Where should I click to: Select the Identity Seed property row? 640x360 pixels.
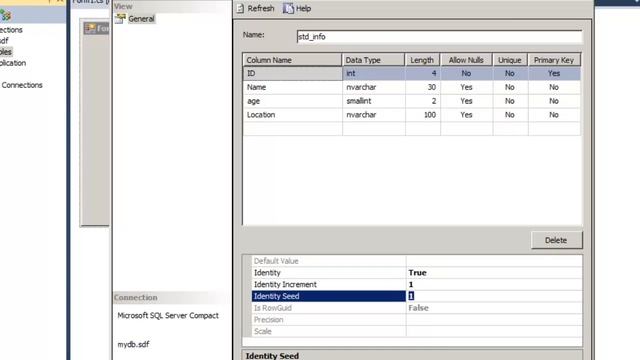(x=329, y=296)
